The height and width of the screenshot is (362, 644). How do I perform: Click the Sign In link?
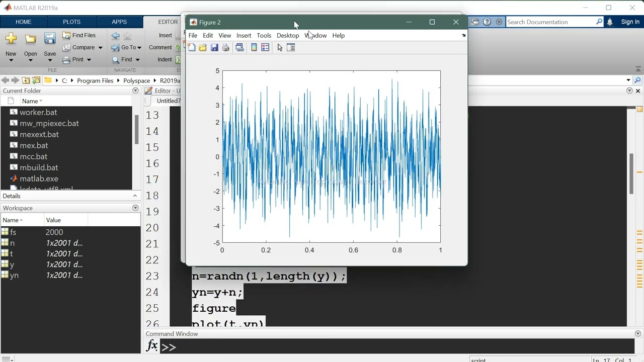click(630, 22)
